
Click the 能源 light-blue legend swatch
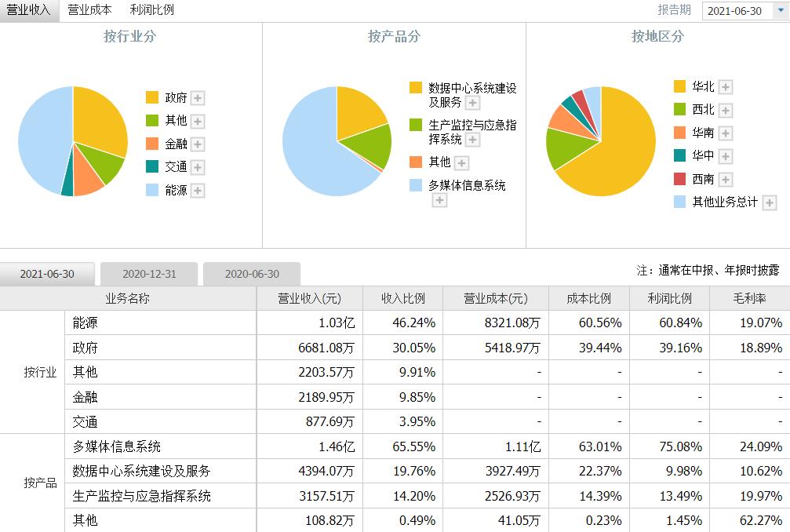[x=152, y=190]
